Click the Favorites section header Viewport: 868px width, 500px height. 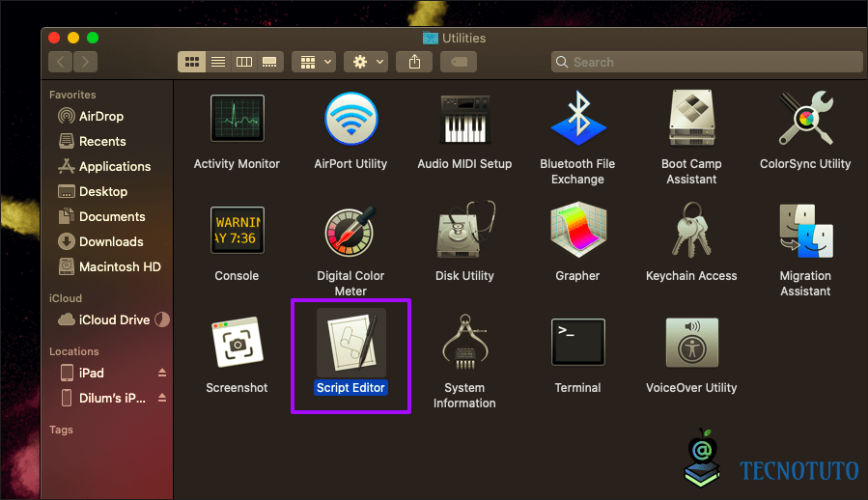[72, 95]
